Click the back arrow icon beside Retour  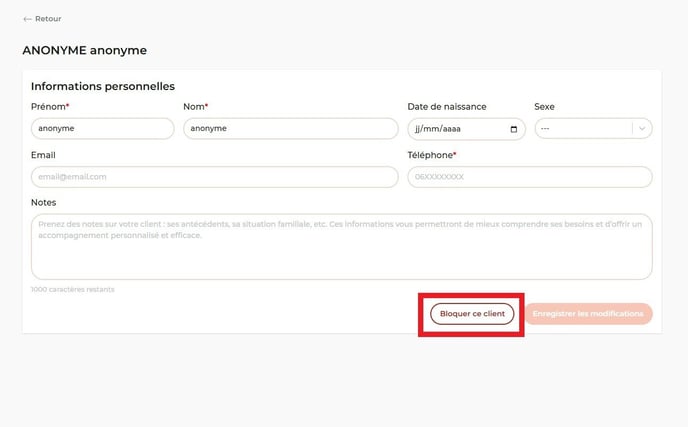click(x=27, y=19)
